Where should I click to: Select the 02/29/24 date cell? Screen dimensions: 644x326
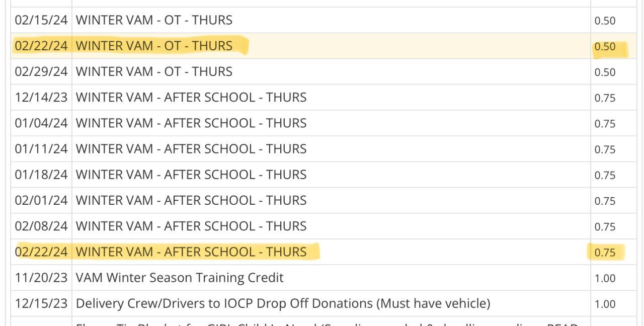[41, 72]
